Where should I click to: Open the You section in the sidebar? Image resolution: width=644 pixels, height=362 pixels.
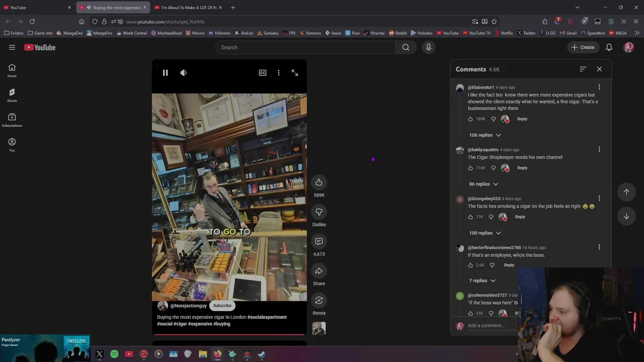click(x=12, y=145)
